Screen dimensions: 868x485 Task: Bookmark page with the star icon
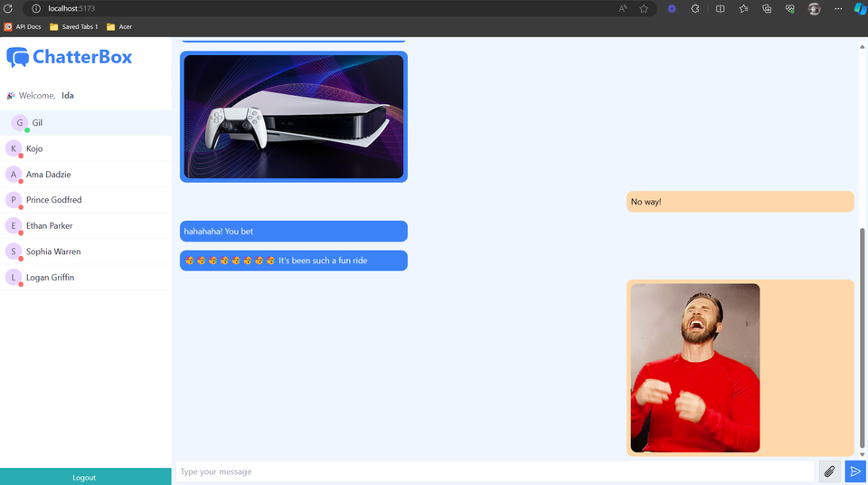[644, 8]
